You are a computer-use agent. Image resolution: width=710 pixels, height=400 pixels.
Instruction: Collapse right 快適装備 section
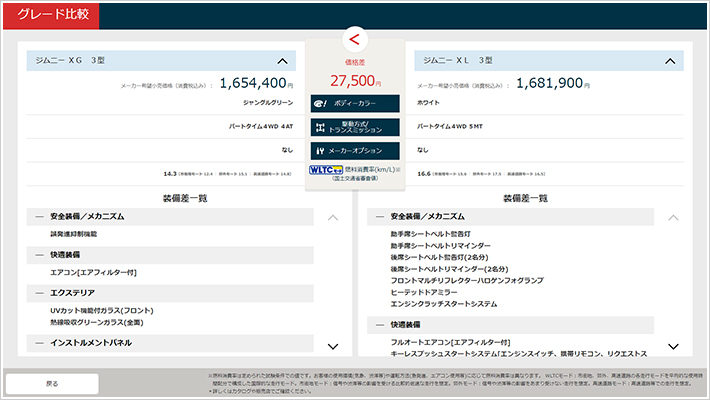510,325
